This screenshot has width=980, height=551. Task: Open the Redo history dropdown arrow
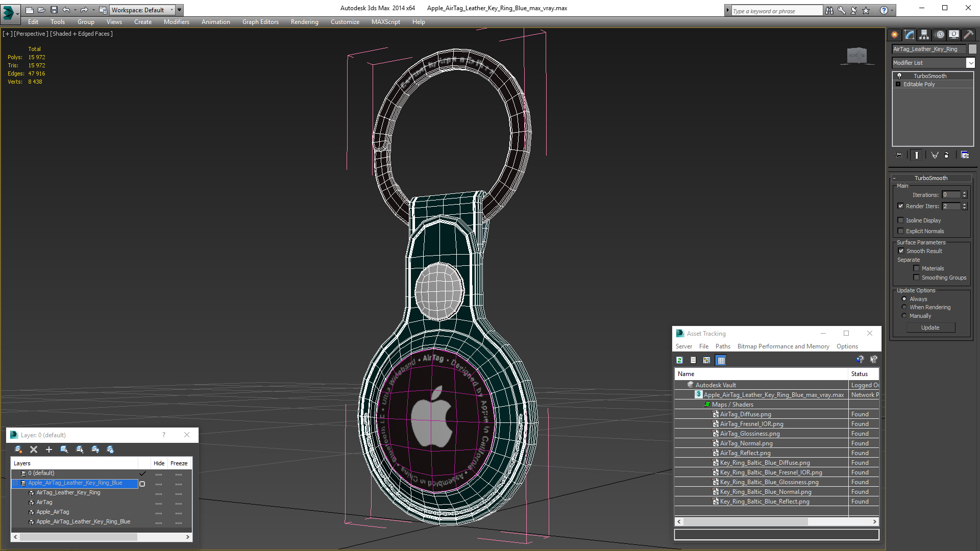[93, 10]
